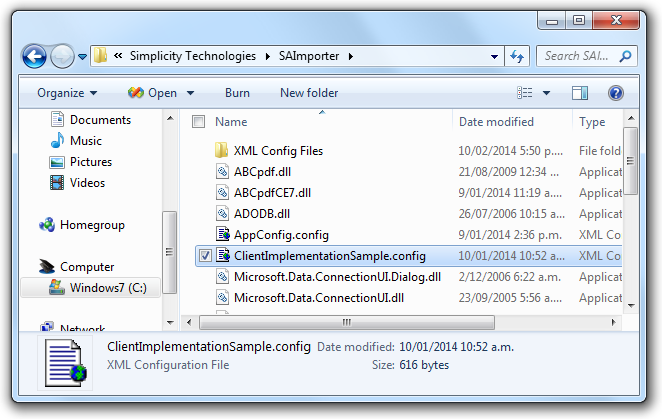The width and height of the screenshot is (662, 419).
Task: Expand the address bar chevron before Simplicity Technologies
Action: tap(118, 56)
